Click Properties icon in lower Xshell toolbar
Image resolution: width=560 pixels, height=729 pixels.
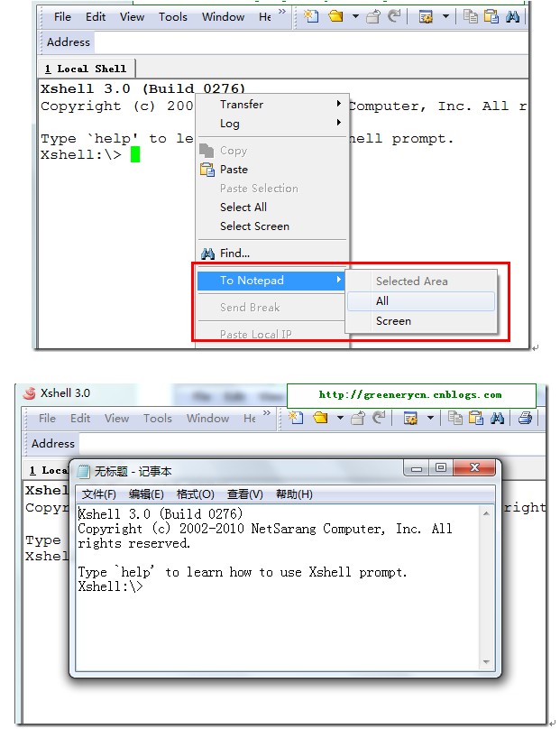(410, 419)
